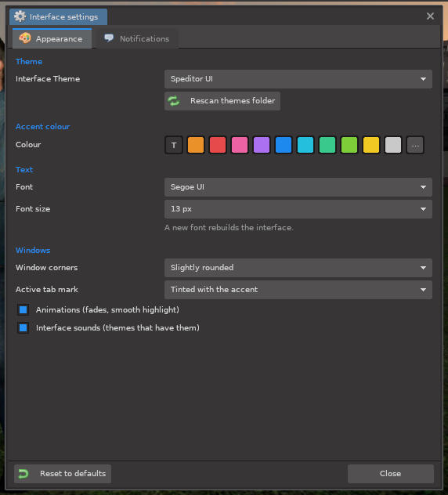This screenshot has height=495, width=448.
Task: Toggle the Animations checkbox
Action: (23, 309)
